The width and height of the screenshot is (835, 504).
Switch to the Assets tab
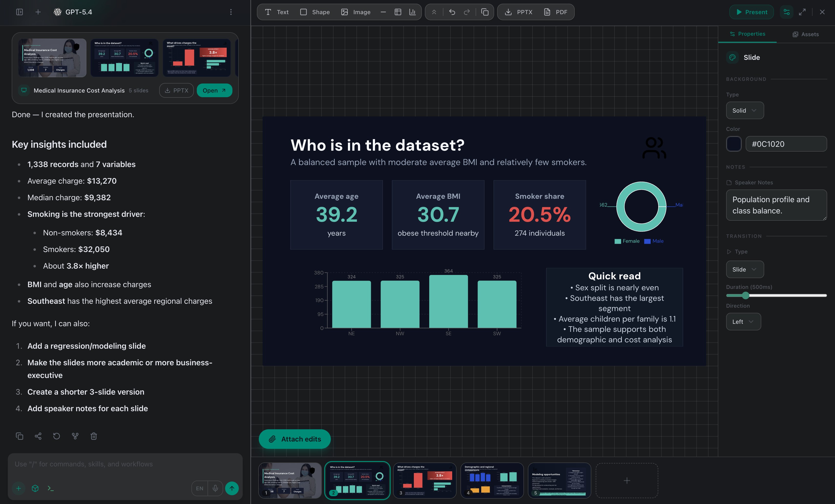click(x=806, y=34)
